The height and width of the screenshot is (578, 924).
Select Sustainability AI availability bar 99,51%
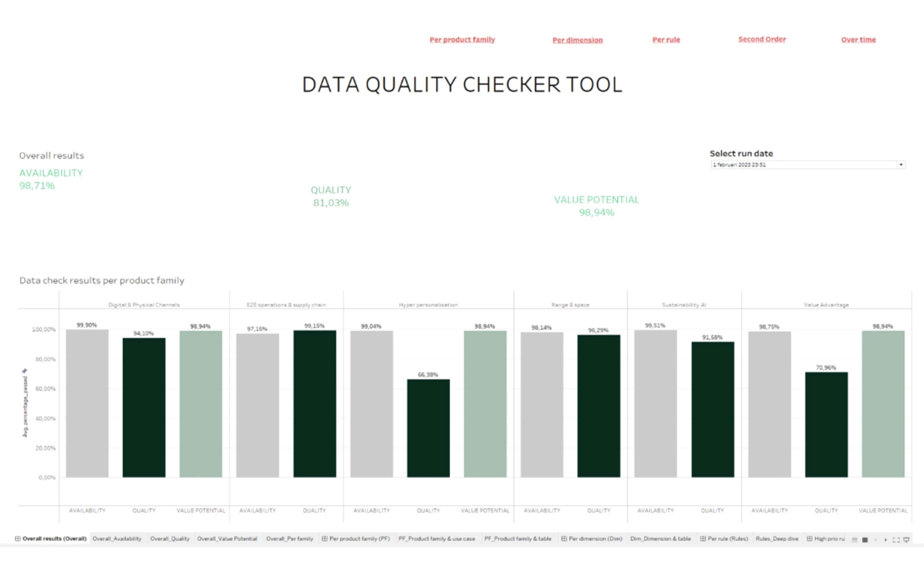655,404
